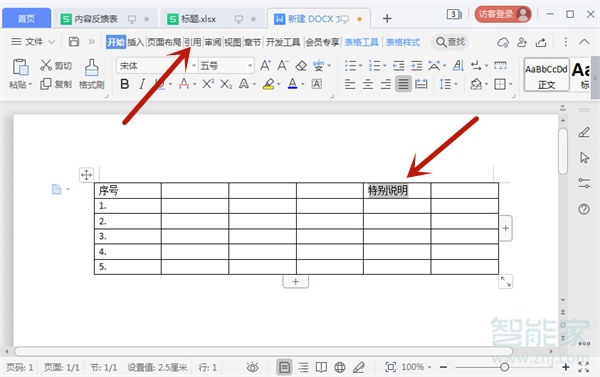
Task: Open the 引用 ribbon tab
Action: point(192,42)
